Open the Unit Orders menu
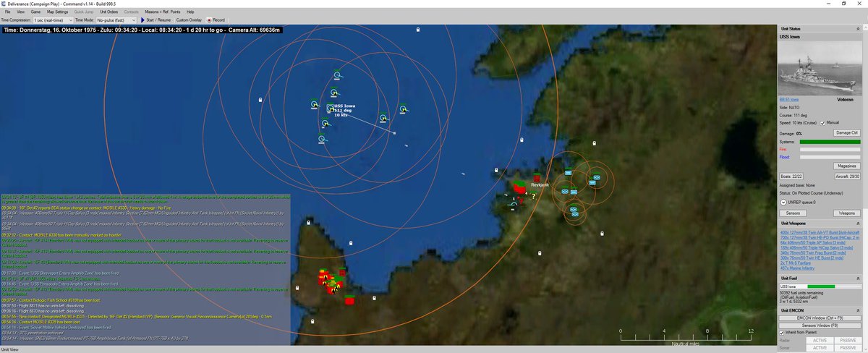868x353 pixels. (x=109, y=12)
